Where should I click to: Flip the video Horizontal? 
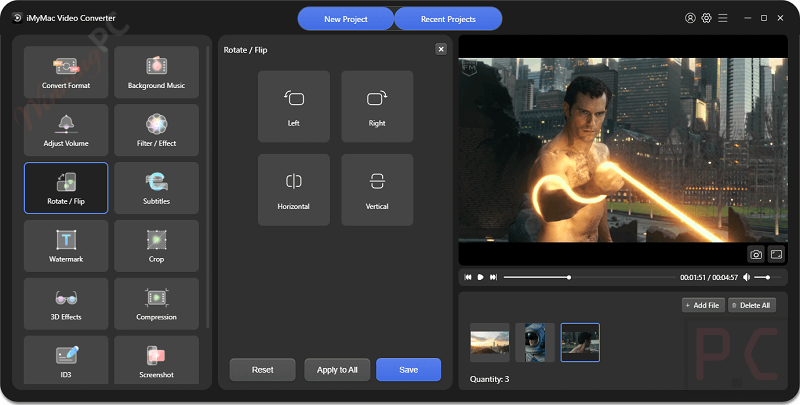293,190
